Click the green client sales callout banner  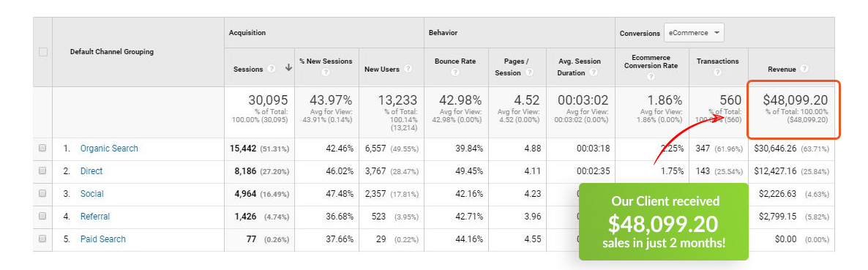(663, 222)
